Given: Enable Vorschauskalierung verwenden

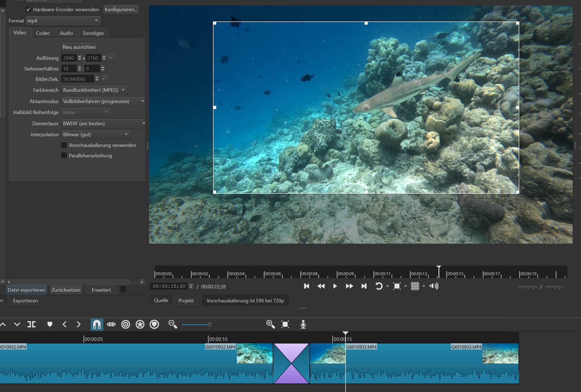Looking at the screenshot, I should [64, 145].
